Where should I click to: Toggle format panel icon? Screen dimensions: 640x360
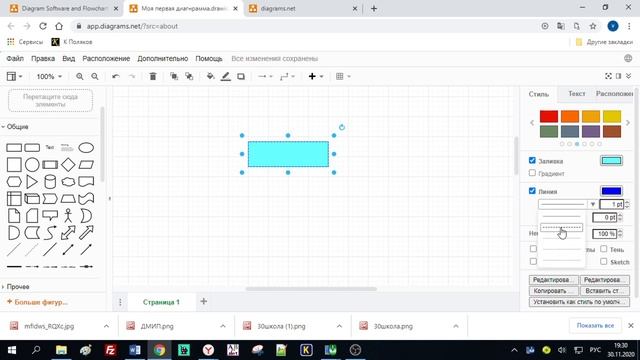[x=618, y=76]
